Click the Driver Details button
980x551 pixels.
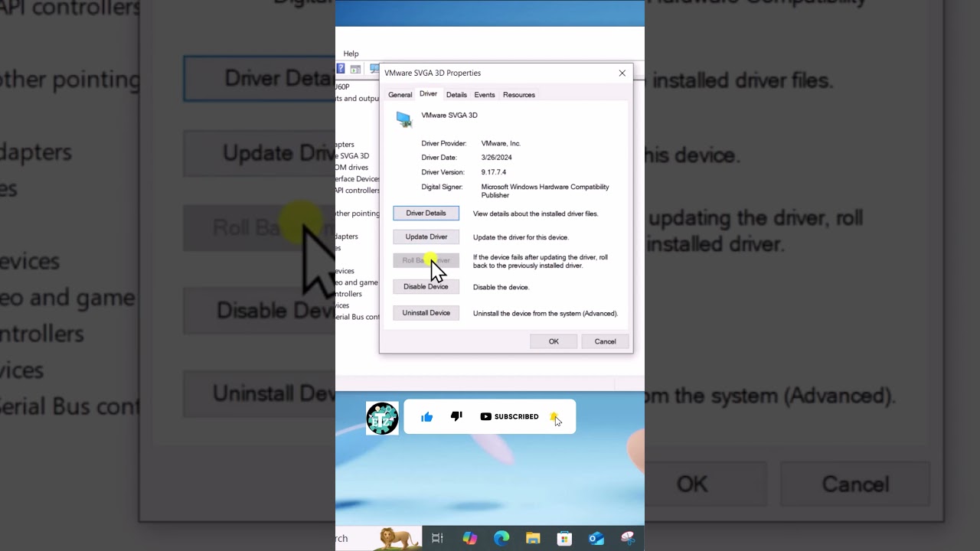[x=426, y=213]
